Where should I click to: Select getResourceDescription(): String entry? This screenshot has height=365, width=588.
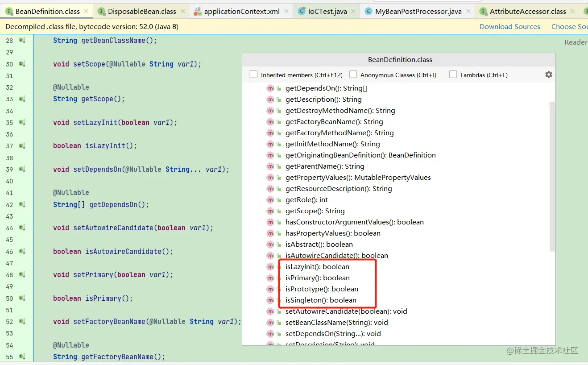click(339, 189)
